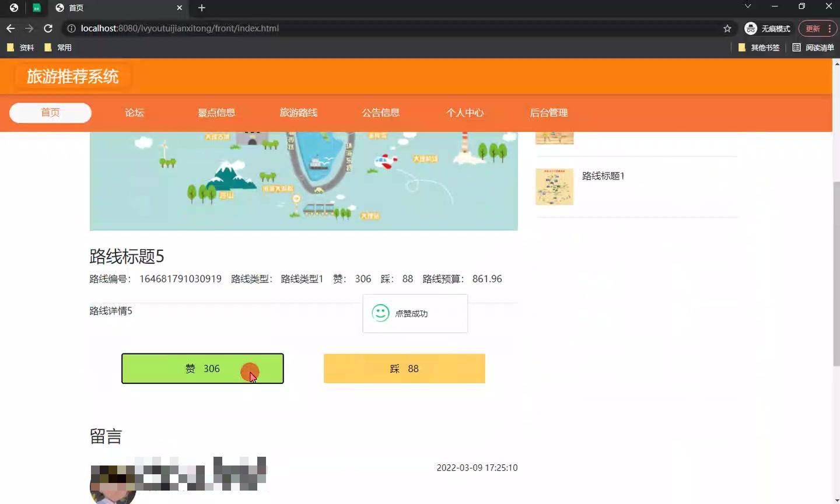Open the 其他书签 folder
Screen dimensions: 840x504
point(759,47)
